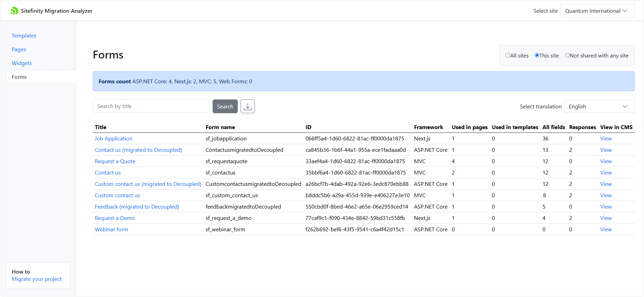Open the Quantum International site dropdown

tap(597, 11)
